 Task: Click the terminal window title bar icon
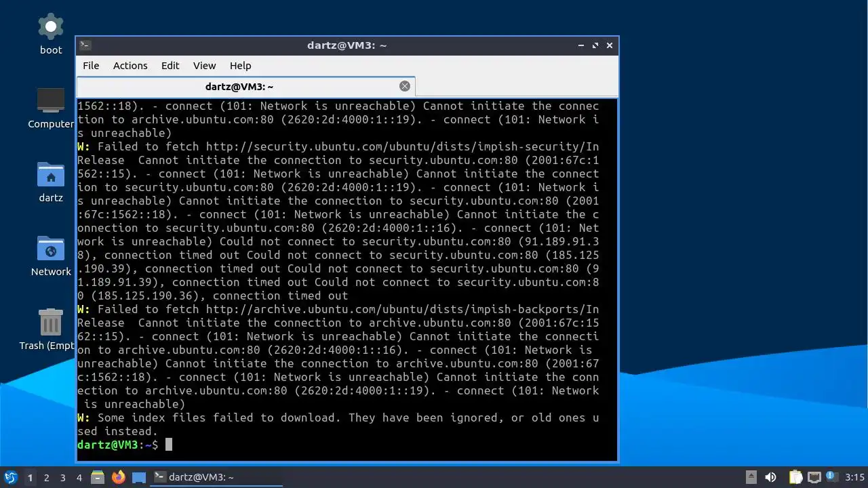[x=85, y=45]
